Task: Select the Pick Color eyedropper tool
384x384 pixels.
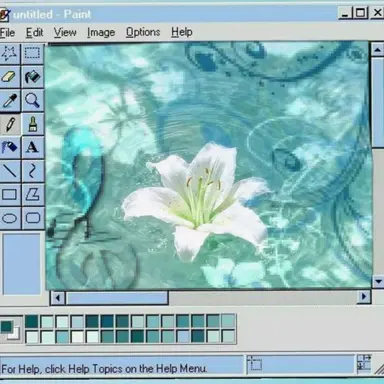Action: click(x=10, y=100)
